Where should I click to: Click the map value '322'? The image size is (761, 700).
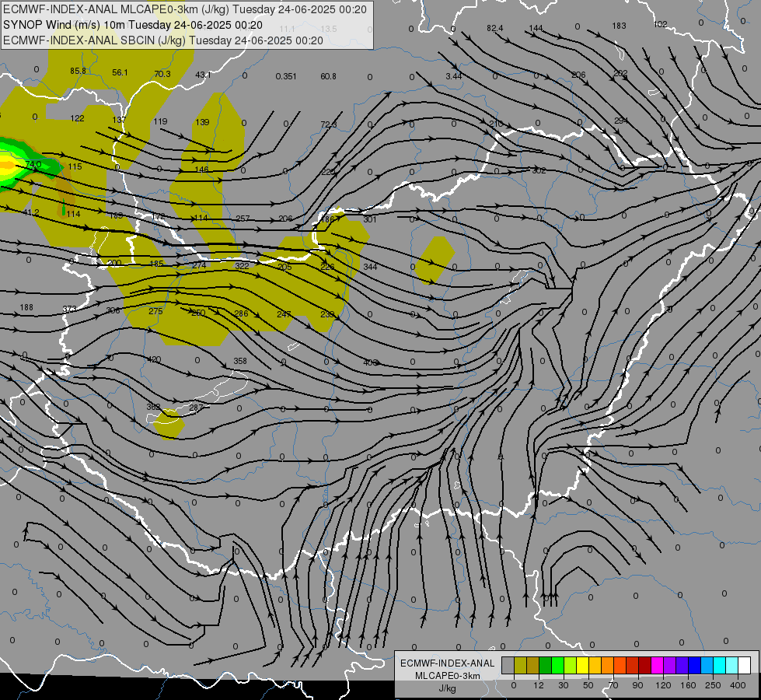click(242, 266)
